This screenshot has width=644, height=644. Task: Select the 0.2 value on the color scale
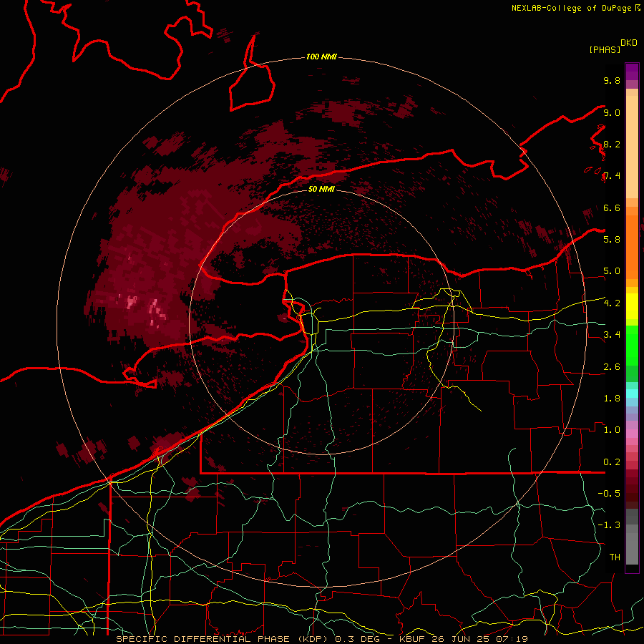pyautogui.click(x=612, y=462)
